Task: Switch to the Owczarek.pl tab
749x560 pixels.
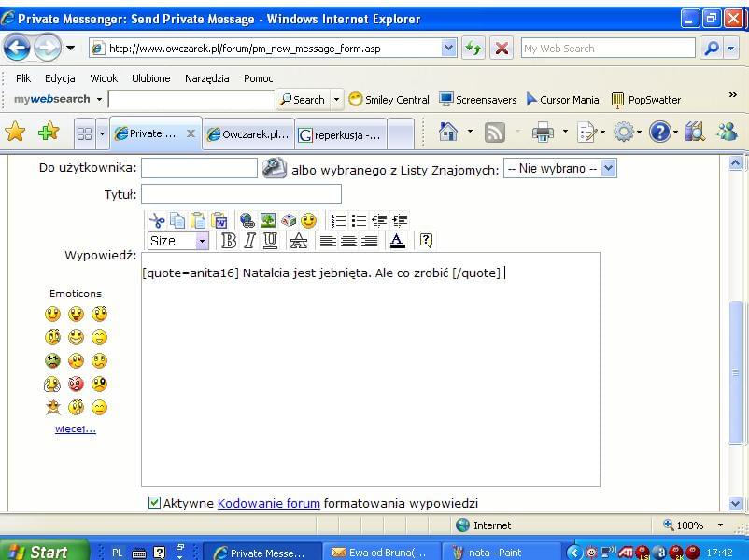Action: (248, 134)
